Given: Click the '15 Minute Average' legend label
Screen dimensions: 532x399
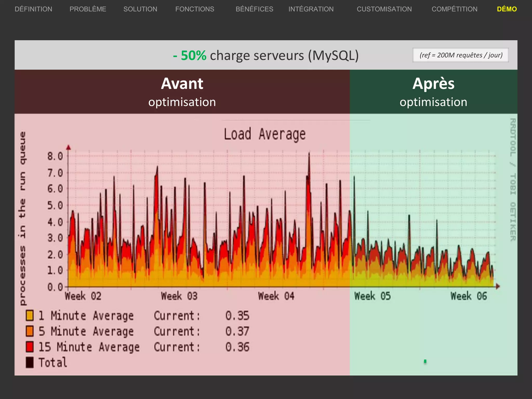Looking at the screenshot, I should pos(89,347).
